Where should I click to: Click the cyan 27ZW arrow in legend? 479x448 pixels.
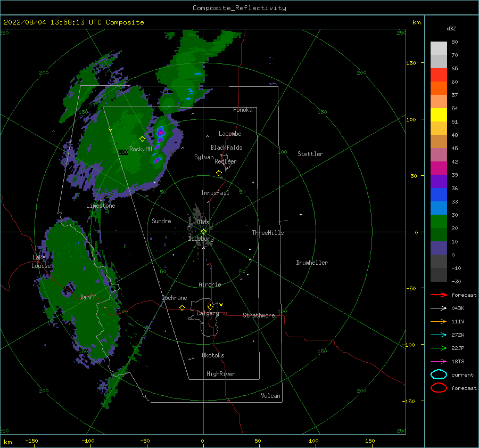pyautogui.click(x=439, y=335)
